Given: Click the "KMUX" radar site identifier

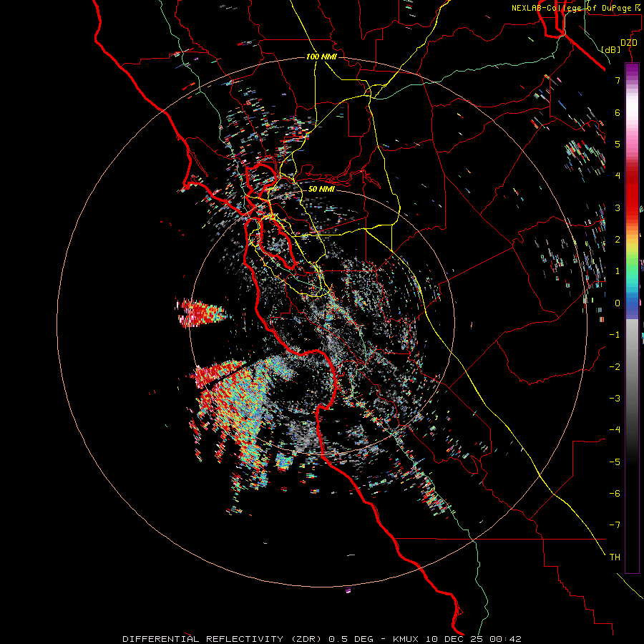Looking at the screenshot, I should tap(406, 639).
